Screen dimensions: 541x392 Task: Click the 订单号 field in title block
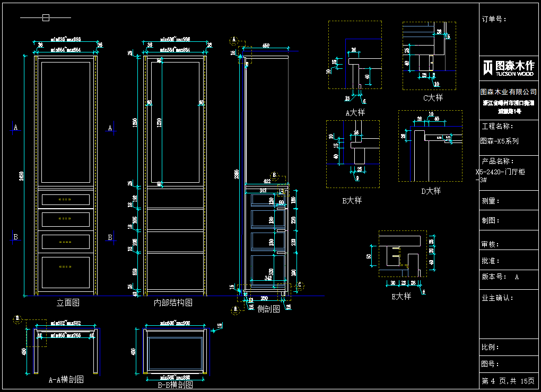[x=494, y=20]
